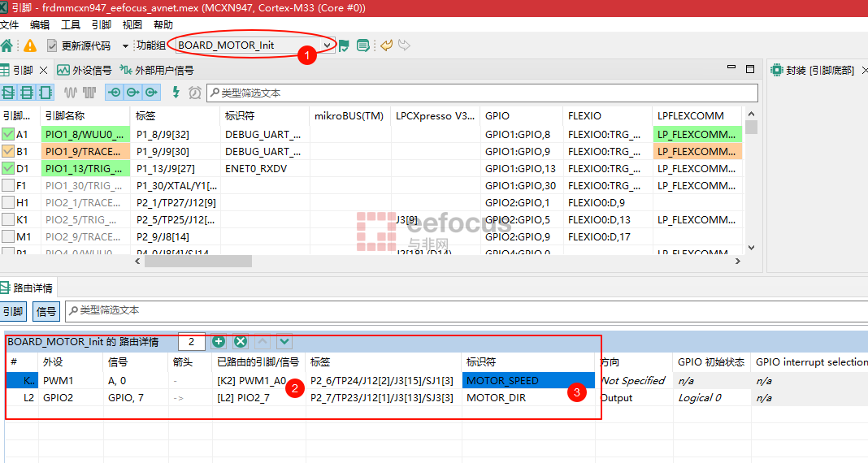Click the green comment-list icon in toolbar

click(362, 45)
